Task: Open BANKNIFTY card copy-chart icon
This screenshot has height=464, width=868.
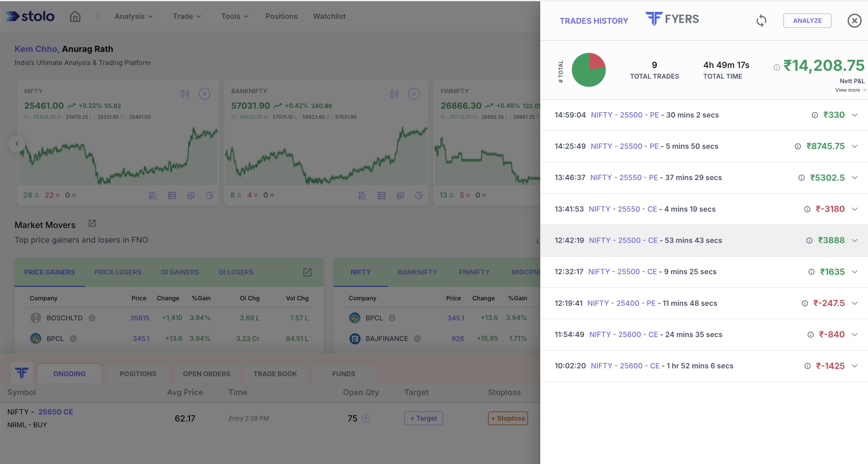Action: [400, 195]
